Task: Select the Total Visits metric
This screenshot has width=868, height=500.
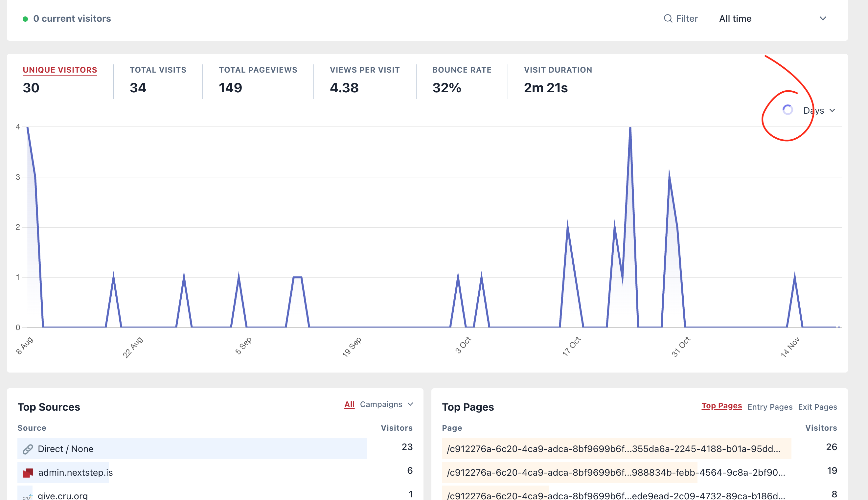Action: tap(158, 80)
